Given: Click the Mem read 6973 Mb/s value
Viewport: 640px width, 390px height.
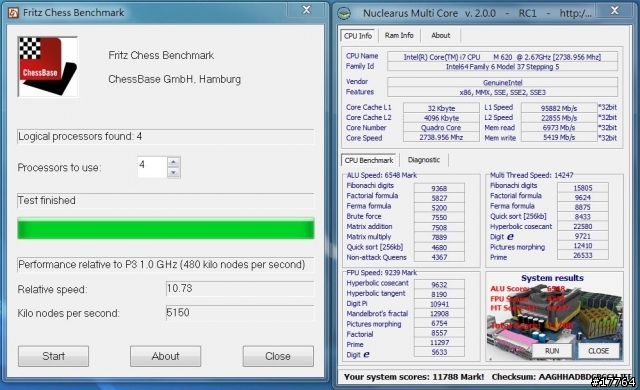Looking at the screenshot, I should [x=559, y=128].
